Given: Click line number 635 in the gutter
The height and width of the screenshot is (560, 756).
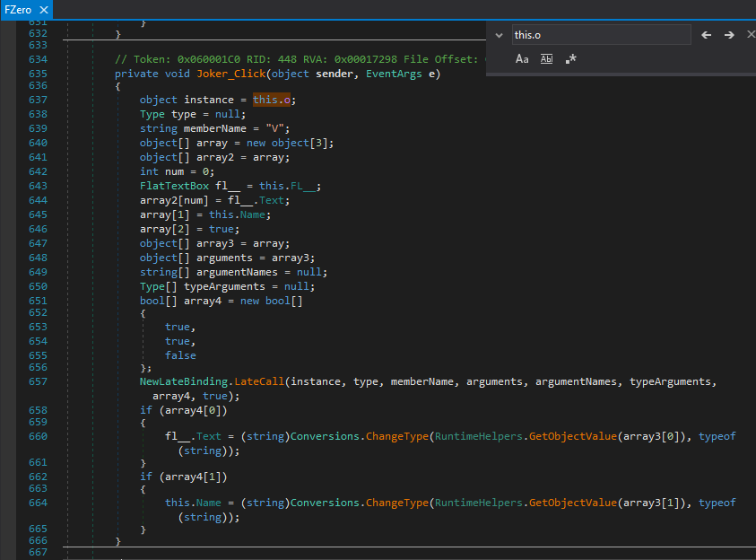Looking at the screenshot, I should (38, 74).
